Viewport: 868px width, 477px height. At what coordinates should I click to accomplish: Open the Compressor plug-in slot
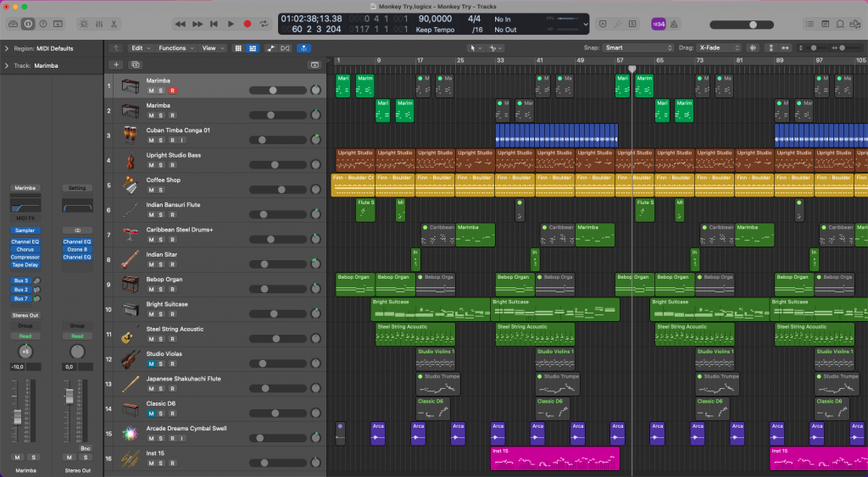click(25, 258)
